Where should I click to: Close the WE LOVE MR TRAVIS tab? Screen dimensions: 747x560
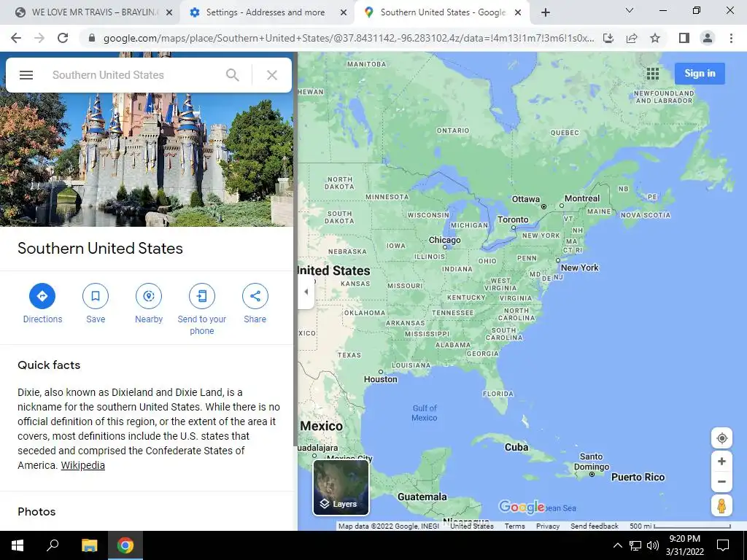169,13
